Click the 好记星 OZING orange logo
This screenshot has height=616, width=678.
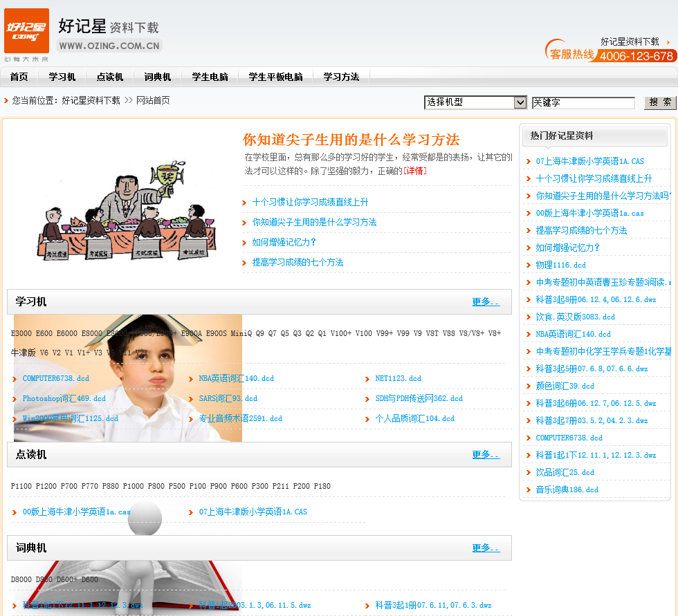pyautogui.click(x=26, y=30)
